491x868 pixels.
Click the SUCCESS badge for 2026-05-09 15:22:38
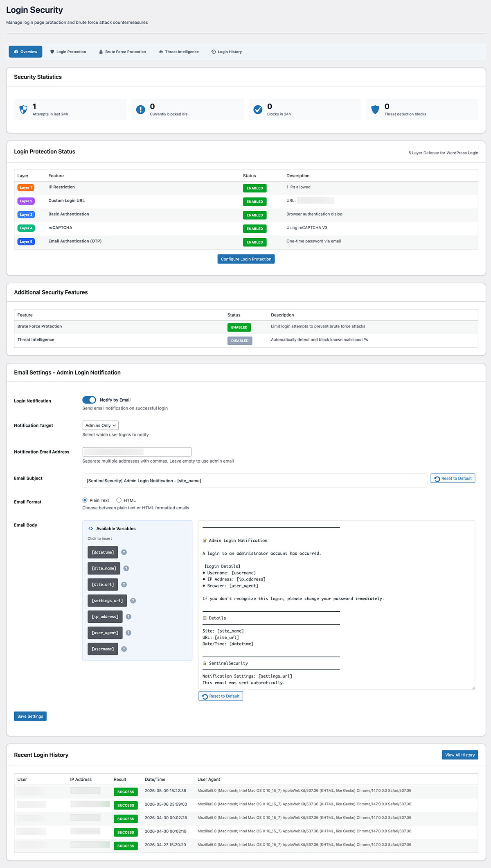(126, 792)
